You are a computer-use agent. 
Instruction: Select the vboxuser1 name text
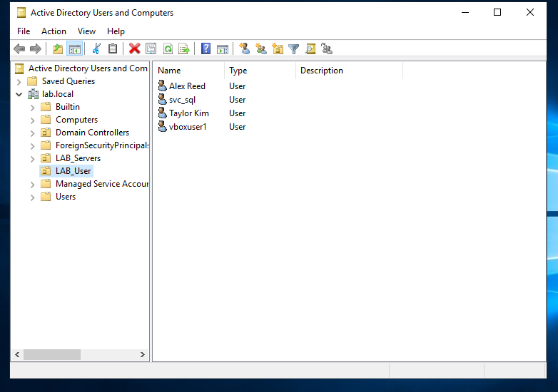click(x=188, y=127)
